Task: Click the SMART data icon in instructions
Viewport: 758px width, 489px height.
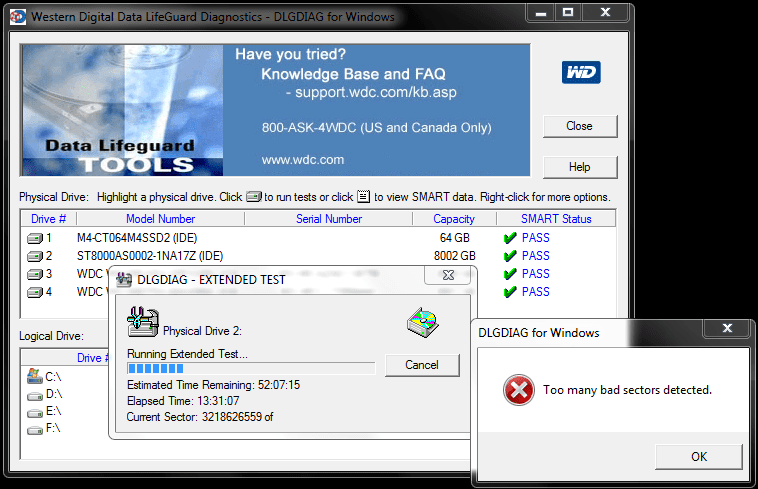Action: [364, 197]
